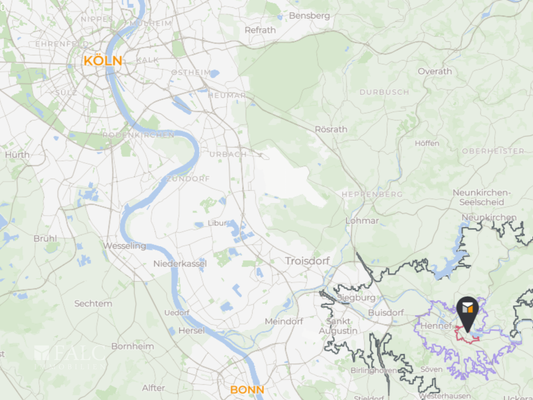Click the Bornheim town label
Image resolution: width=533 pixels, height=400 pixels.
[133, 346]
